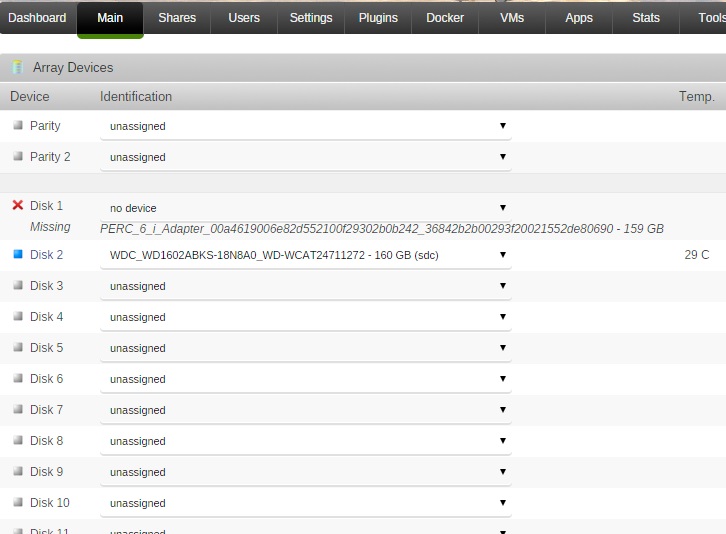Click the Disk 9 device link
This screenshot has height=534, width=726.
point(46,472)
